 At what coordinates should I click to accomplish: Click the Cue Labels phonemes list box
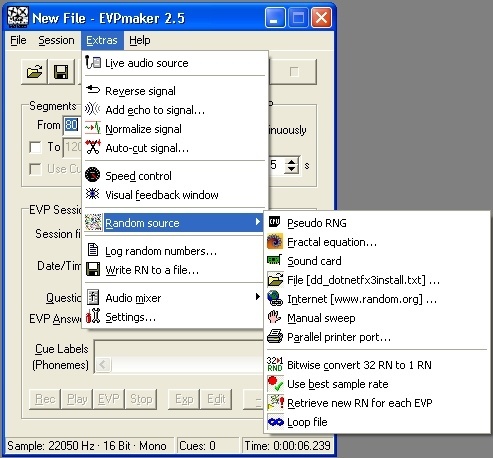(179, 357)
